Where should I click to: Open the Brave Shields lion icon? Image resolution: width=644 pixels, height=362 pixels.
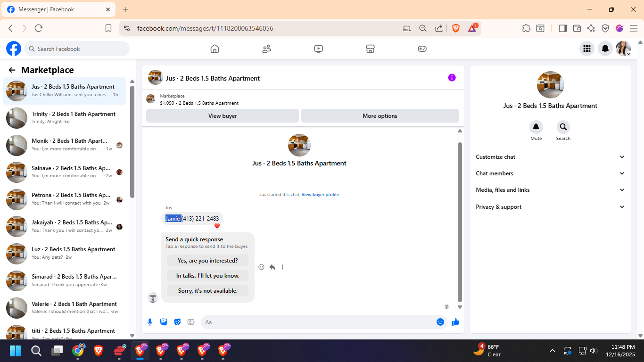(x=456, y=28)
